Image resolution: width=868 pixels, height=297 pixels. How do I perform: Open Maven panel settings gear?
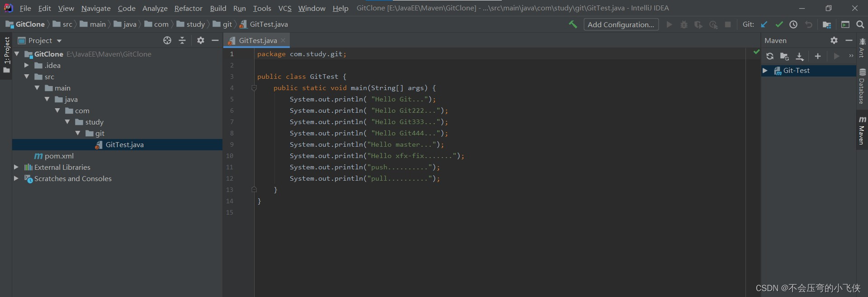click(834, 40)
